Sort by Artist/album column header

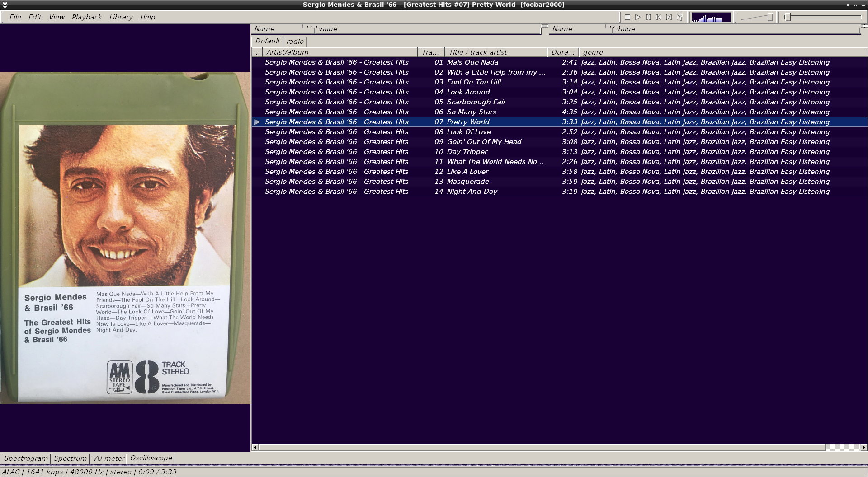[x=340, y=52]
